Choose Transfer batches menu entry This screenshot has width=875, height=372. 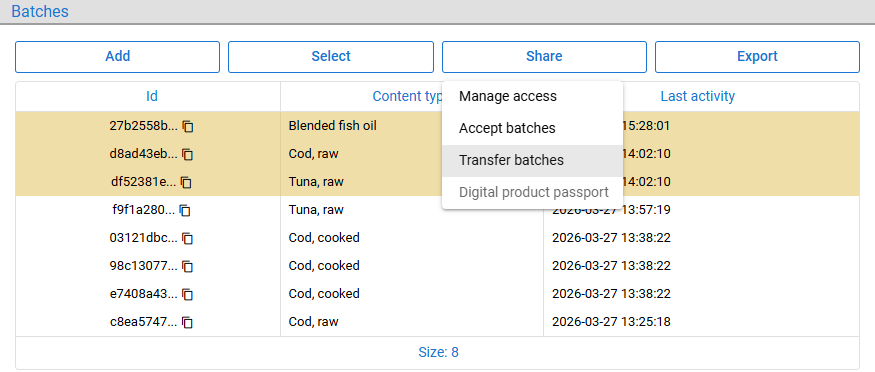(532, 161)
